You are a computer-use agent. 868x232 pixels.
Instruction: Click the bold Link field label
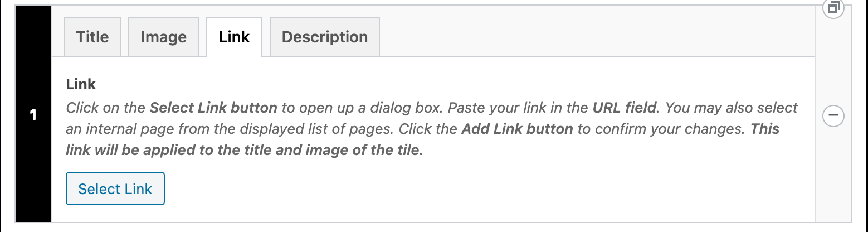(81, 84)
